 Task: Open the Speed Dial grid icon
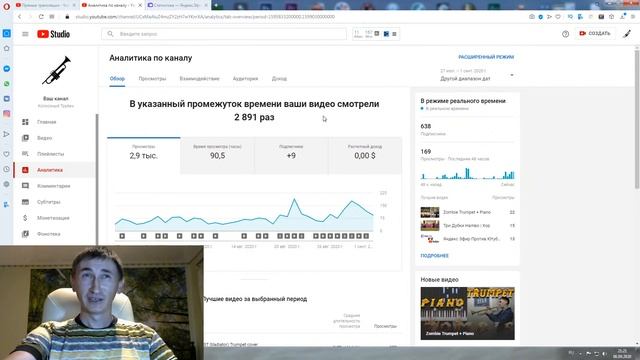52,17
